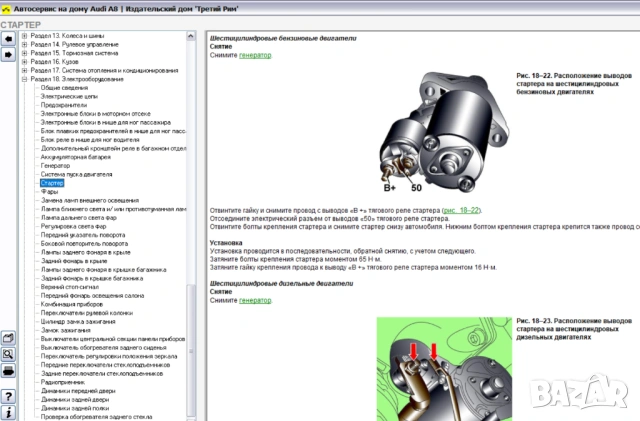
Task: Expand 'Раздел 15. Тормозная система' node
Action: 24,53
